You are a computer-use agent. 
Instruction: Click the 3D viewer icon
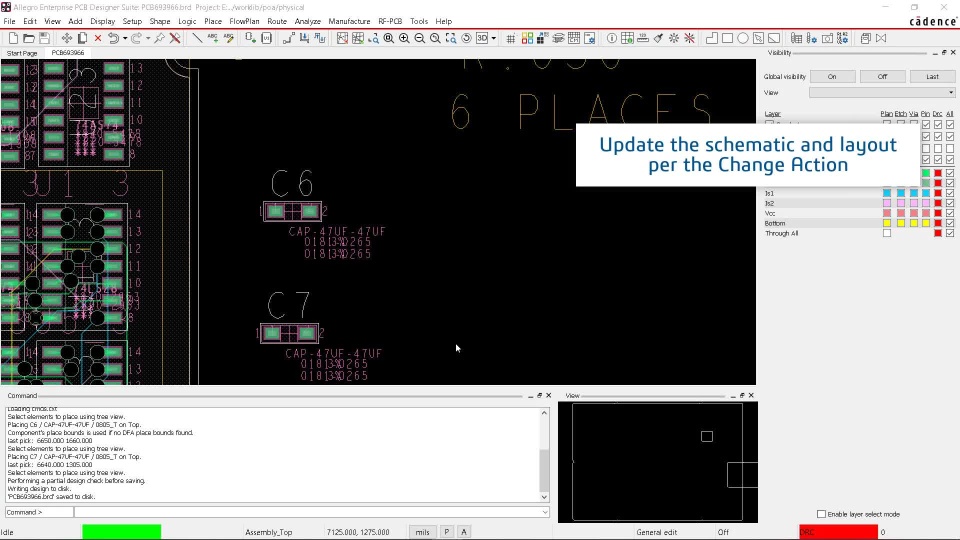pyautogui.click(x=482, y=38)
